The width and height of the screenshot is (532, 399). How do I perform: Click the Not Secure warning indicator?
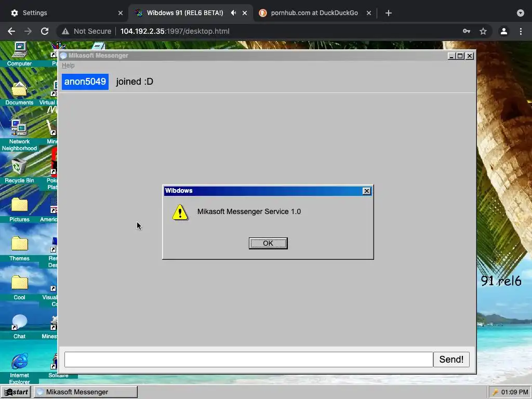tap(87, 31)
